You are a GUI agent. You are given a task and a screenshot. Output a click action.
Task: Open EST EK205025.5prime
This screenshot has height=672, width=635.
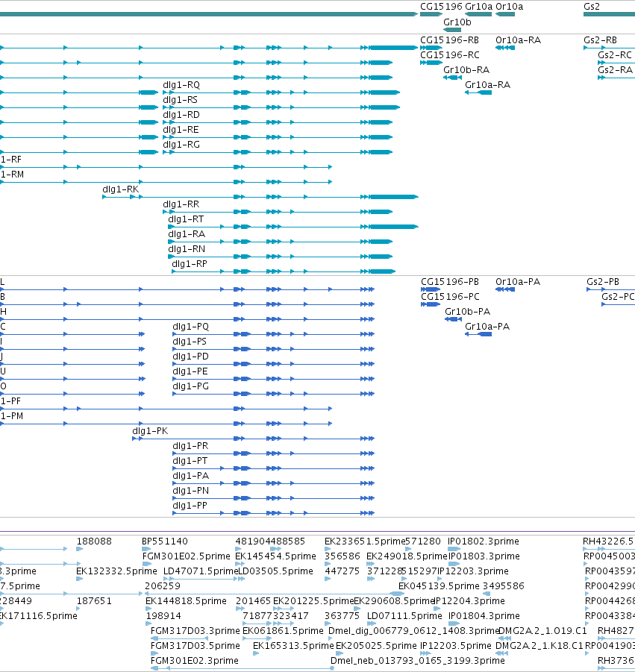click(376, 645)
